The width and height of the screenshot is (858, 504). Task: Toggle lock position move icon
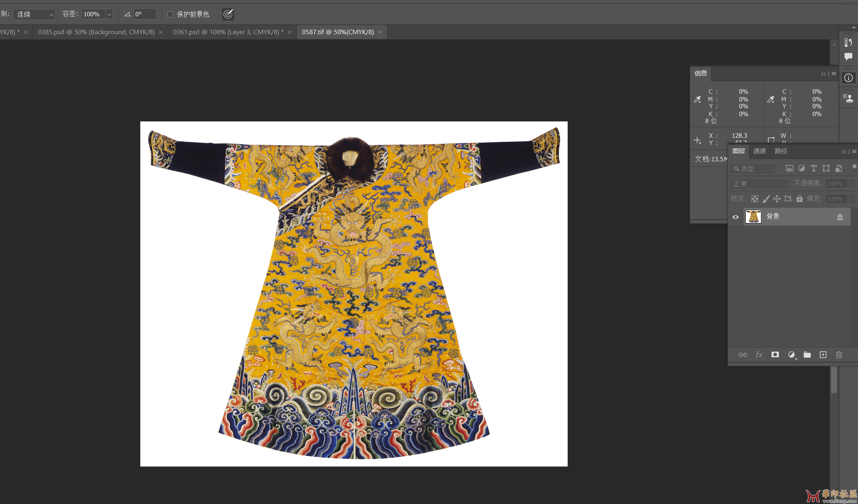tap(777, 199)
